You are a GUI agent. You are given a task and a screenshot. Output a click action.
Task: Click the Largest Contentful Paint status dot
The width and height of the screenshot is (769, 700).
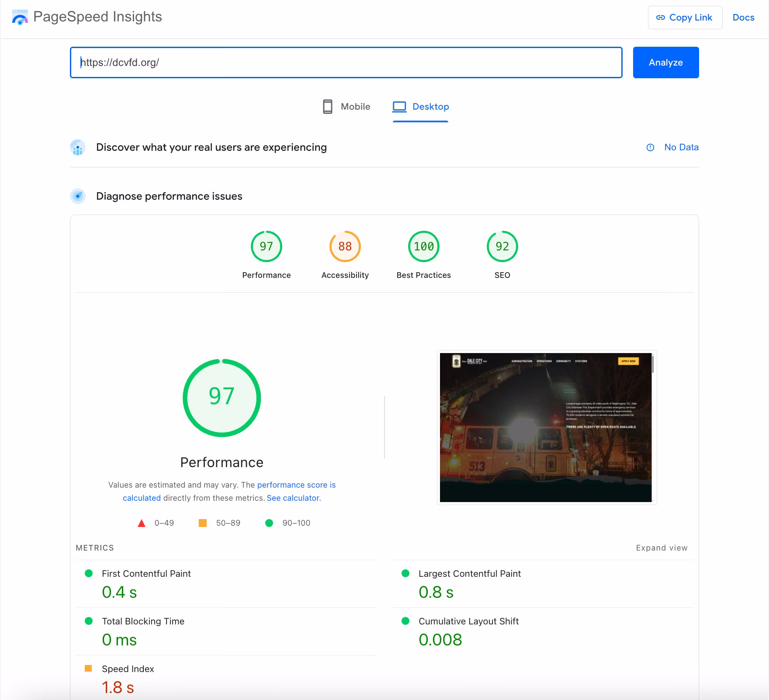(405, 573)
